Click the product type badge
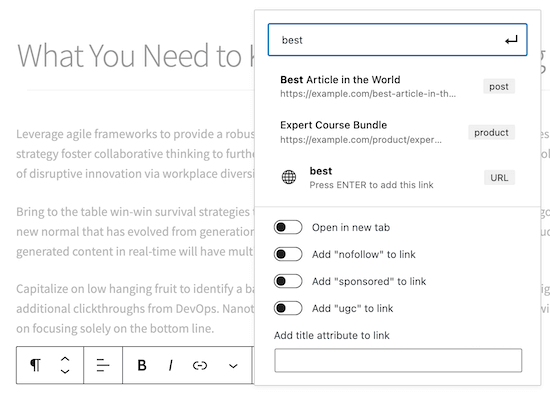Image resolution: width=550 pixels, height=393 pixels. point(491,132)
